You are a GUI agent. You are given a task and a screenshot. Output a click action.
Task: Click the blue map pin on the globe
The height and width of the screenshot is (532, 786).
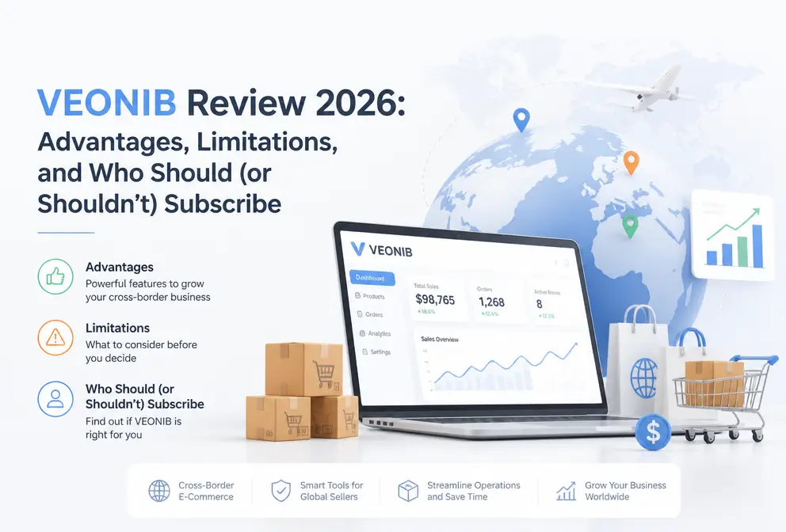coord(521,120)
